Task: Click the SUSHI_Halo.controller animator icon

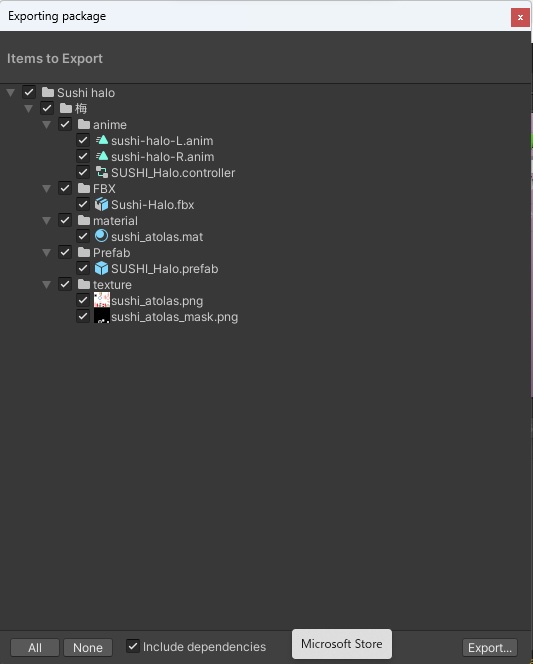Action: [x=102, y=172]
